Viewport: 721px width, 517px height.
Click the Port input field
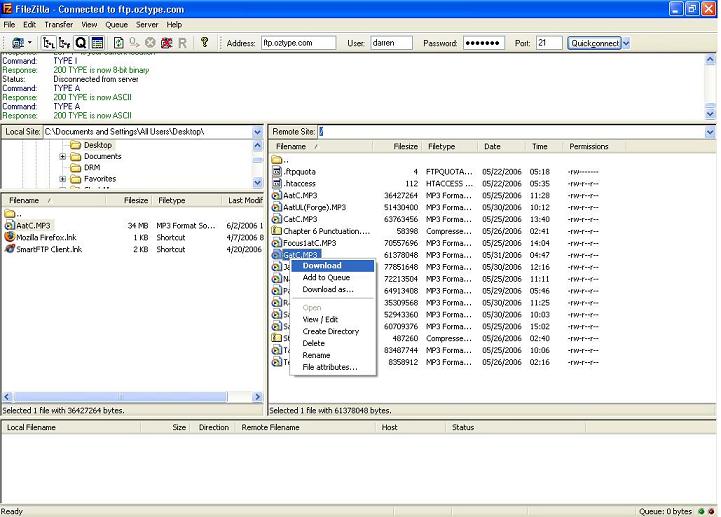point(549,43)
